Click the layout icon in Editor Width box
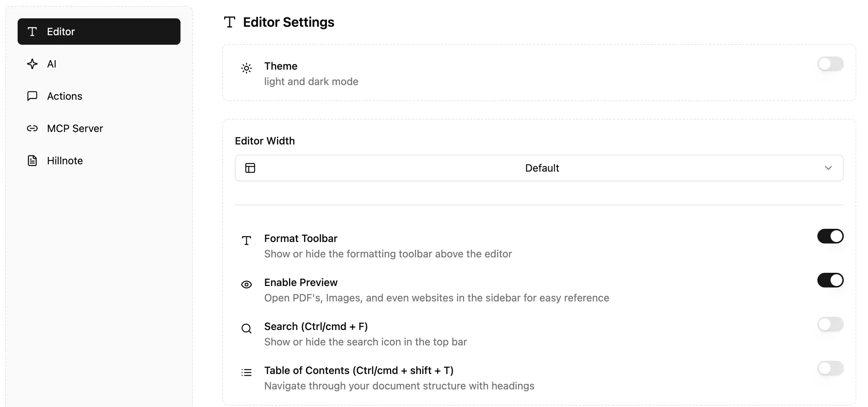Viewport: 868px width, 407px height. pyautogui.click(x=250, y=168)
